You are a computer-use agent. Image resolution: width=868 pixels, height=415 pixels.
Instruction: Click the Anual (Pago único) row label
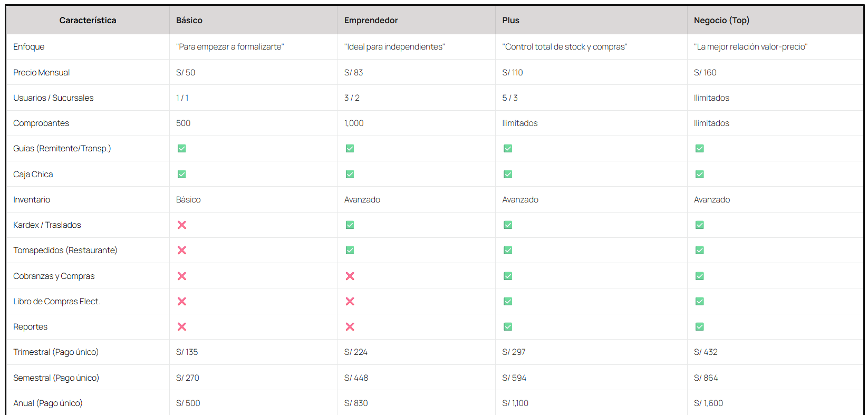coord(48,403)
